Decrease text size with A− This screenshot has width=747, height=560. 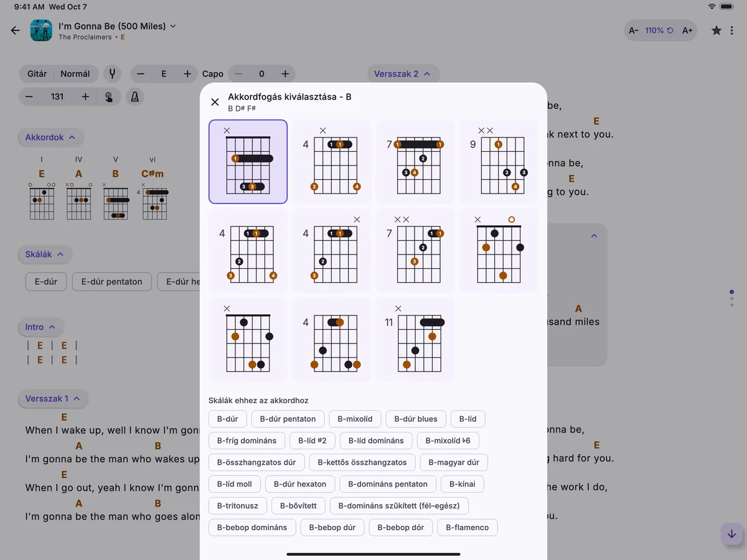click(x=634, y=30)
